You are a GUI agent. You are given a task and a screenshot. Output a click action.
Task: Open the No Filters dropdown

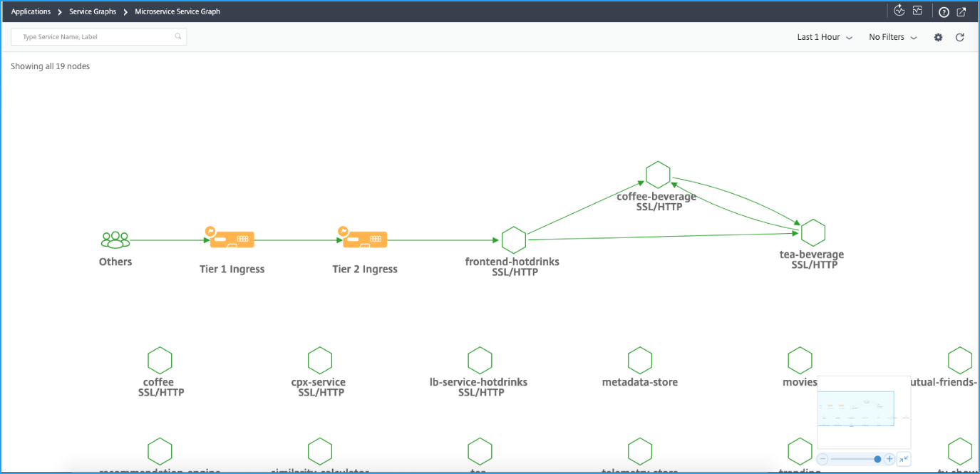coord(892,37)
